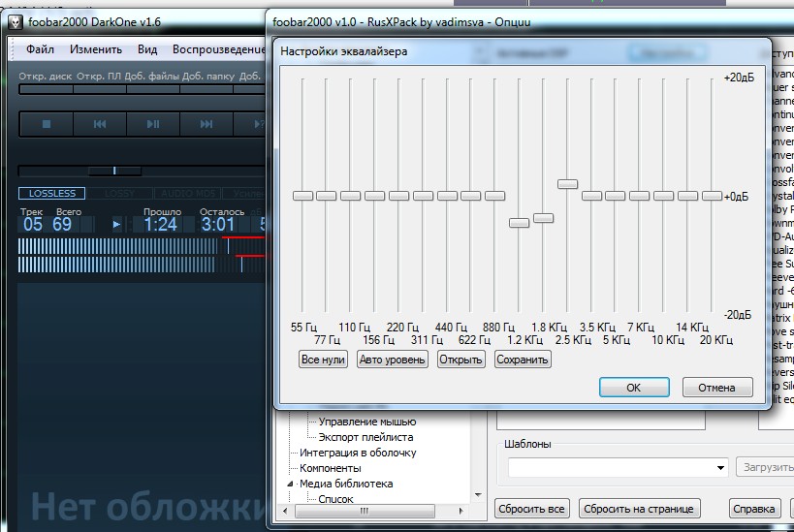794x532 pixels.
Task: Open the Воспроизведение menu
Action: [218, 49]
